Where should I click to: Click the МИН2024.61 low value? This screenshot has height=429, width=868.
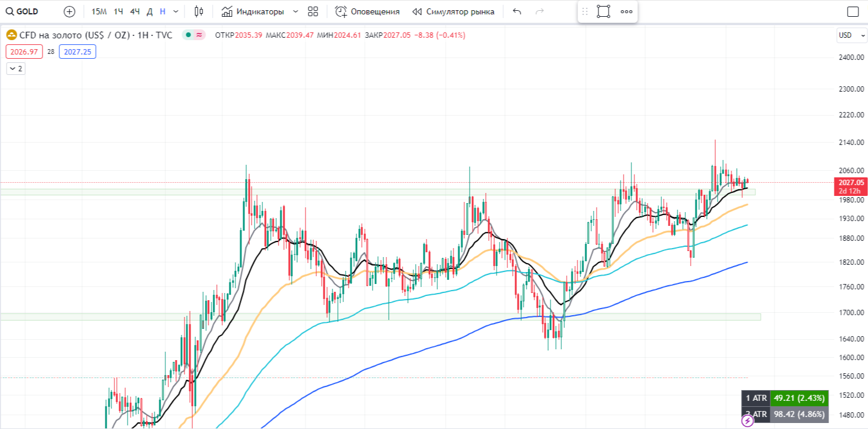pyautogui.click(x=339, y=35)
